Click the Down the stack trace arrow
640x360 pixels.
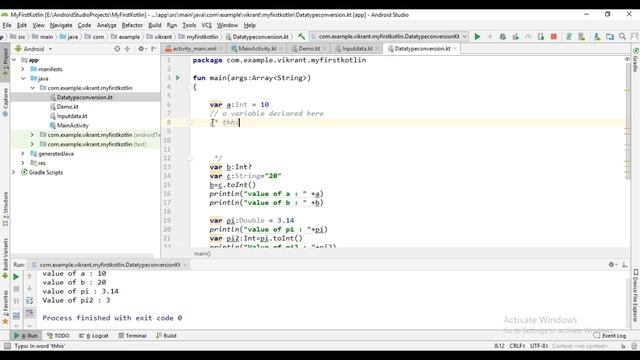(29, 289)
